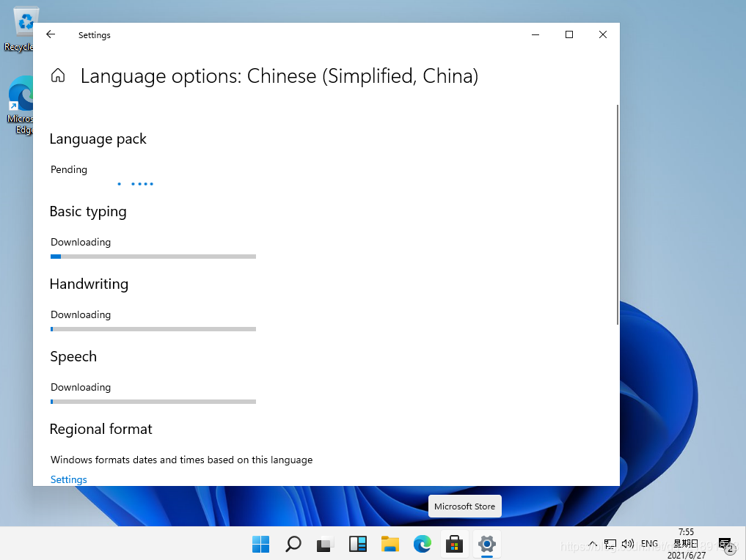746x560 pixels.
Task: Select the Microsoft Edge desktop shortcut
Action: pyautogui.click(x=19, y=106)
